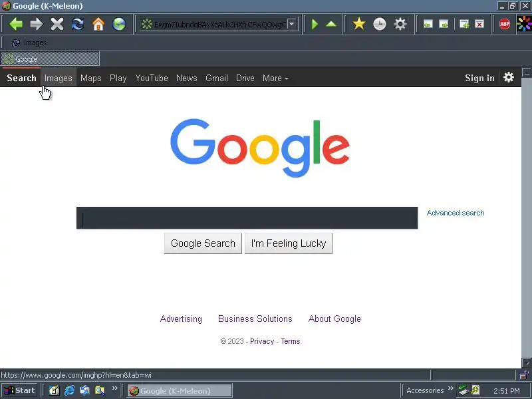Select the Google browser tab

[51, 59]
